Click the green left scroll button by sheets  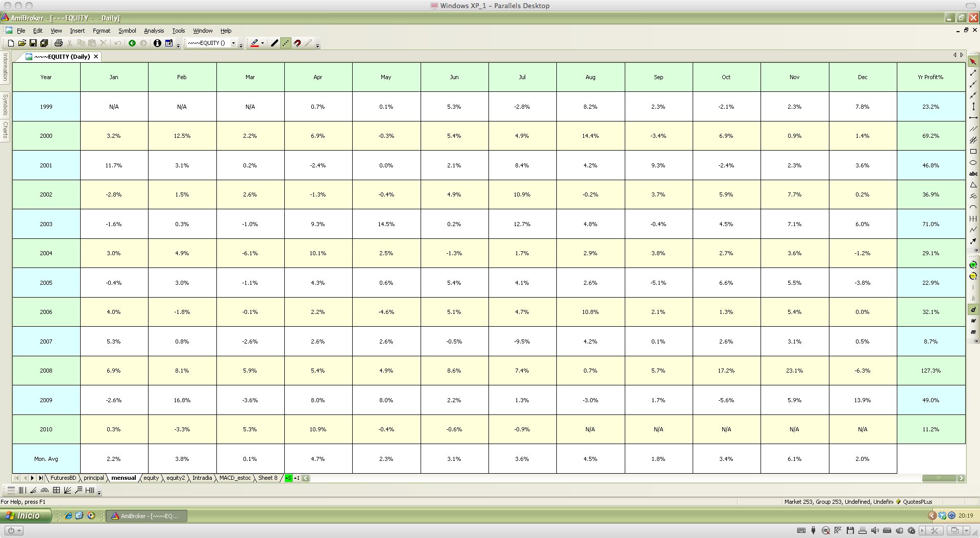(x=306, y=478)
